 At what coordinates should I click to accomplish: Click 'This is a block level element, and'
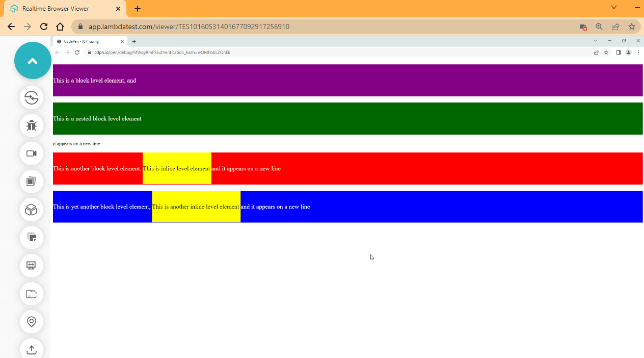(x=95, y=81)
